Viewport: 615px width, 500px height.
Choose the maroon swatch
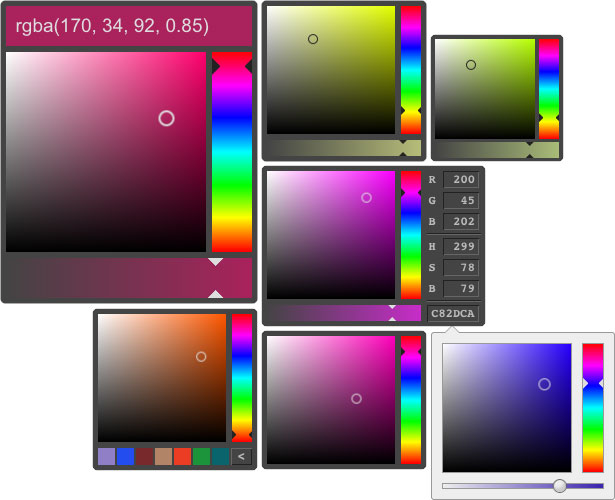[144, 457]
